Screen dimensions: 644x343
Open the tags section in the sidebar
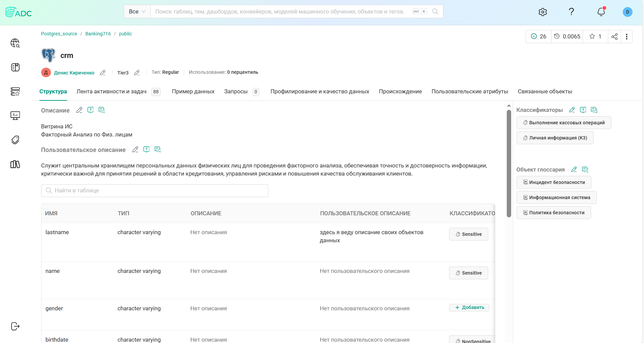click(15, 139)
